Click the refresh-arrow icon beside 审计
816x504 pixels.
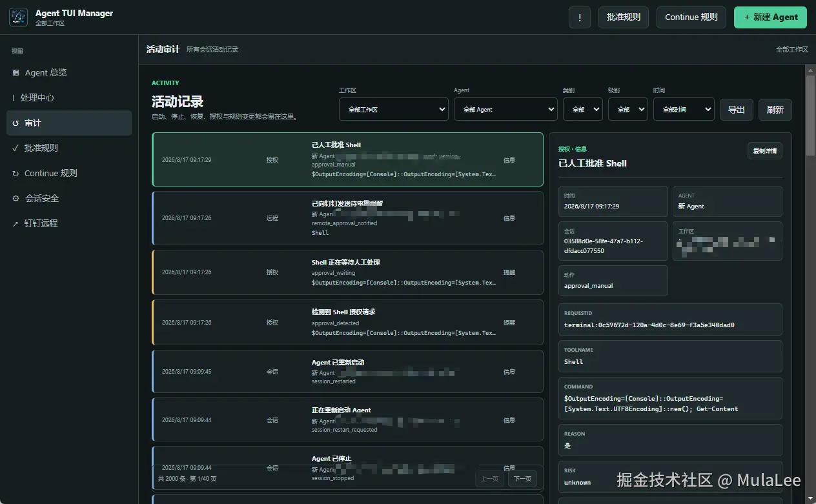coord(15,123)
